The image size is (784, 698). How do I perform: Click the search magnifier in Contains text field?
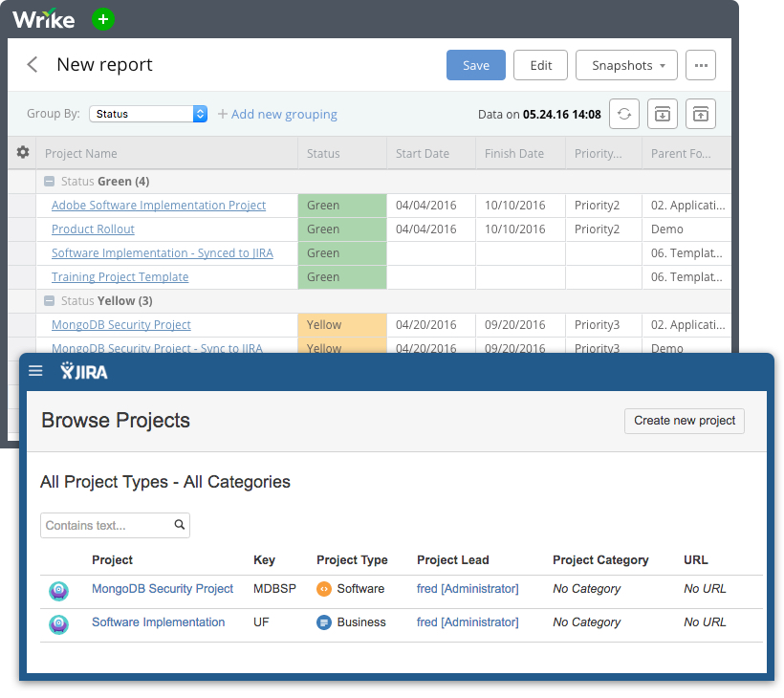(180, 525)
